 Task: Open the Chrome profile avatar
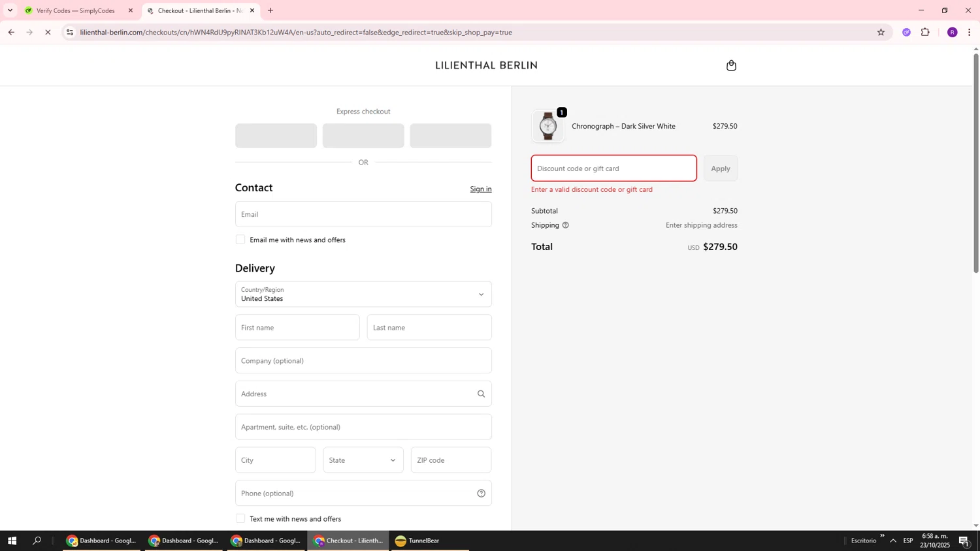[x=952, y=32]
